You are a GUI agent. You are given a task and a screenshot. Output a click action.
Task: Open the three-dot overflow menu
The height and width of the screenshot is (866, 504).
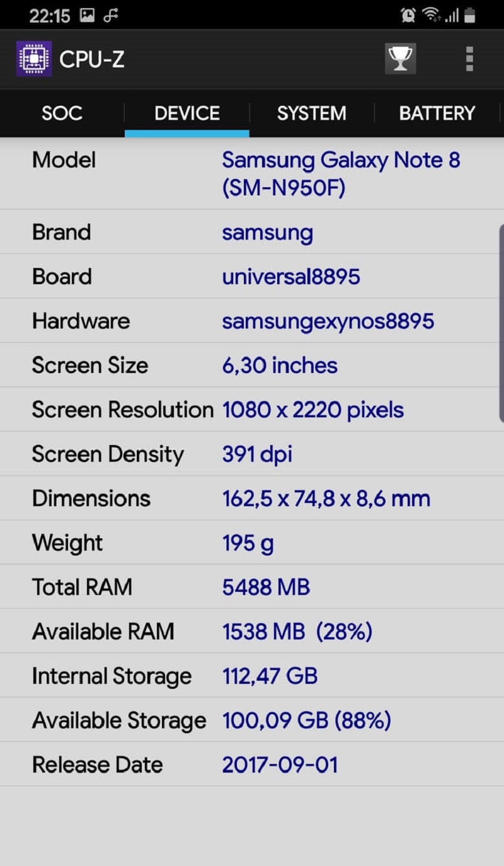click(469, 59)
